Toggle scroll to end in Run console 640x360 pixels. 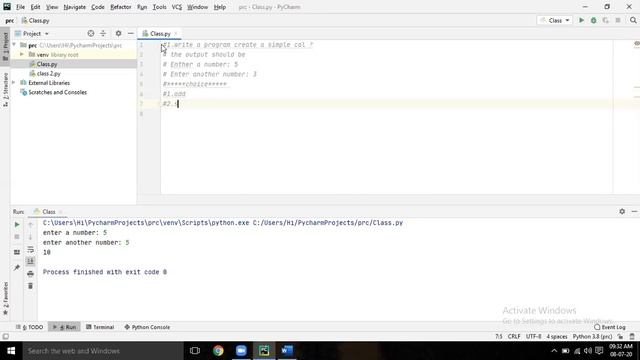click(31, 261)
